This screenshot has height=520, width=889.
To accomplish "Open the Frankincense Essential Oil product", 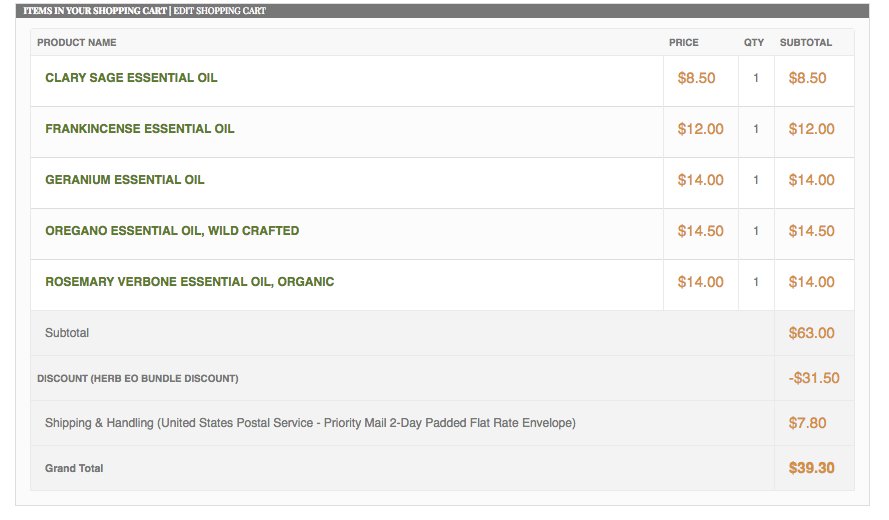I will pyautogui.click(x=139, y=129).
